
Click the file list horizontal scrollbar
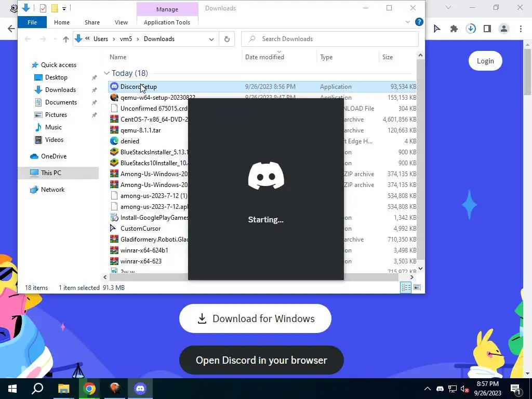[x=254, y=277]
